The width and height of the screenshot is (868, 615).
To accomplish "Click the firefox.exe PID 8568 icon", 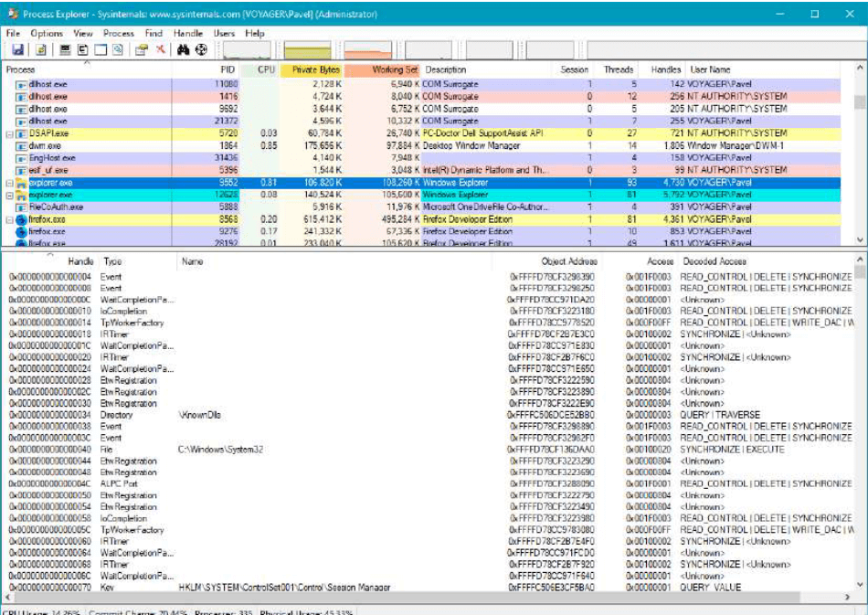I will [22, 219].
